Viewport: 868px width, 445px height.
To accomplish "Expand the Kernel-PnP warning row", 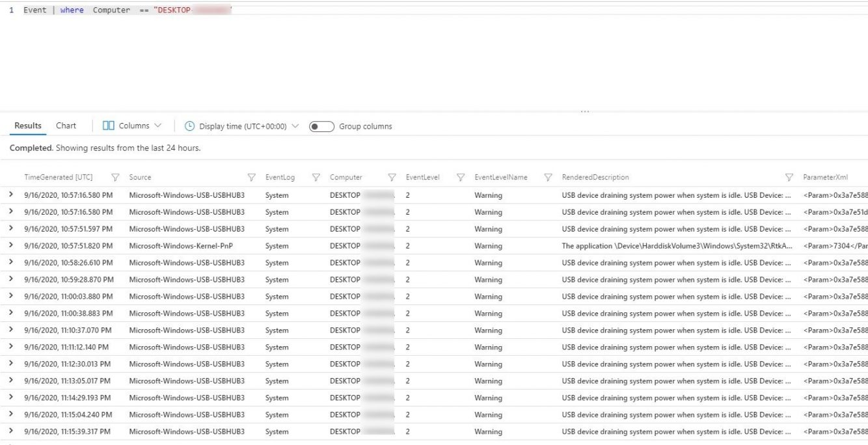I will coord(11,245).
